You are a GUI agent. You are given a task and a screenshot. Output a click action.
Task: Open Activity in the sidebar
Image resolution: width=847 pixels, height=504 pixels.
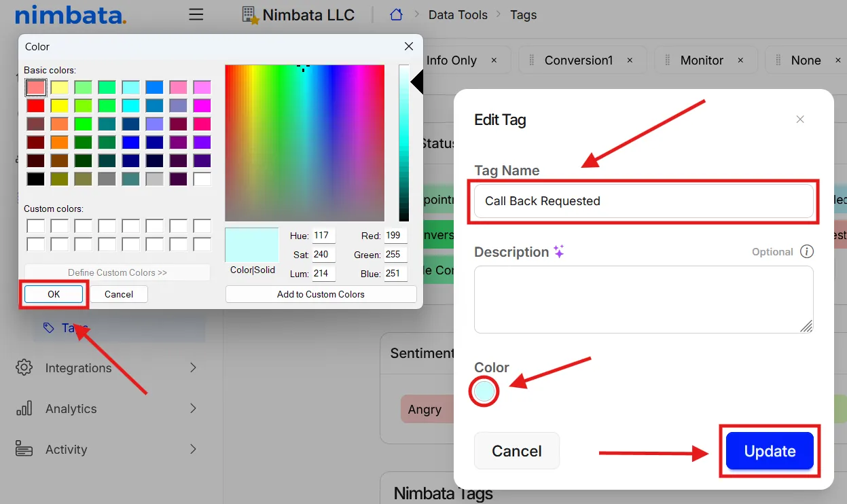click(66, 449)
